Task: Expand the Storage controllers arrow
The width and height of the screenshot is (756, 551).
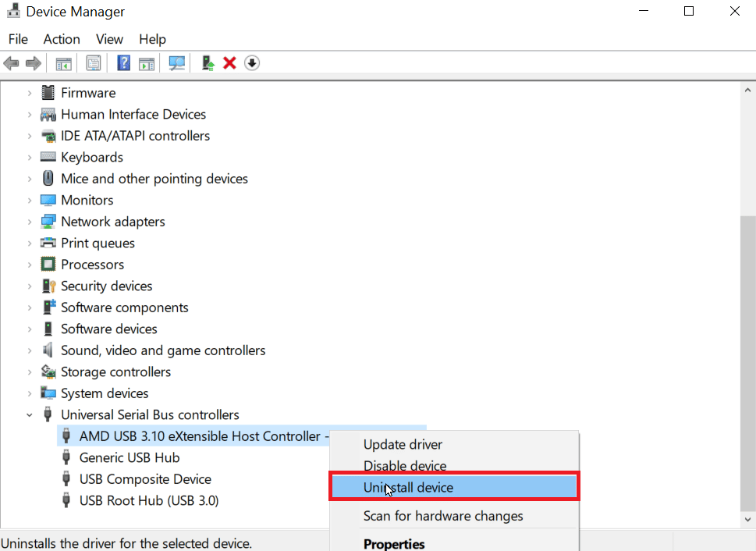Action: pos(30,372)
